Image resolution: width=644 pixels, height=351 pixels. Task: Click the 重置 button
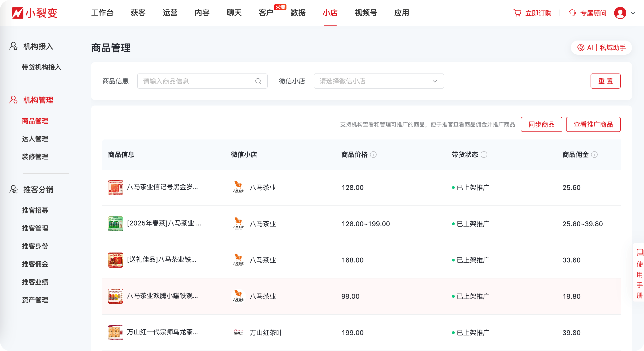click(x=605, y=81)
